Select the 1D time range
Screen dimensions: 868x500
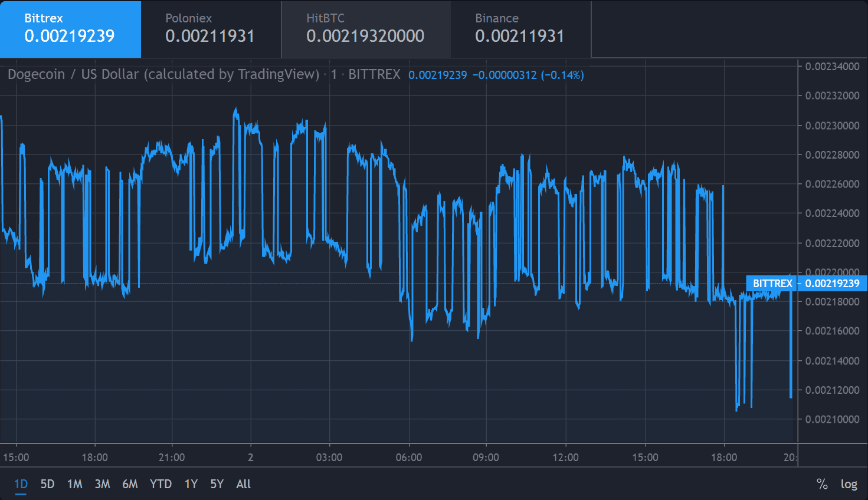click(21, 484)
